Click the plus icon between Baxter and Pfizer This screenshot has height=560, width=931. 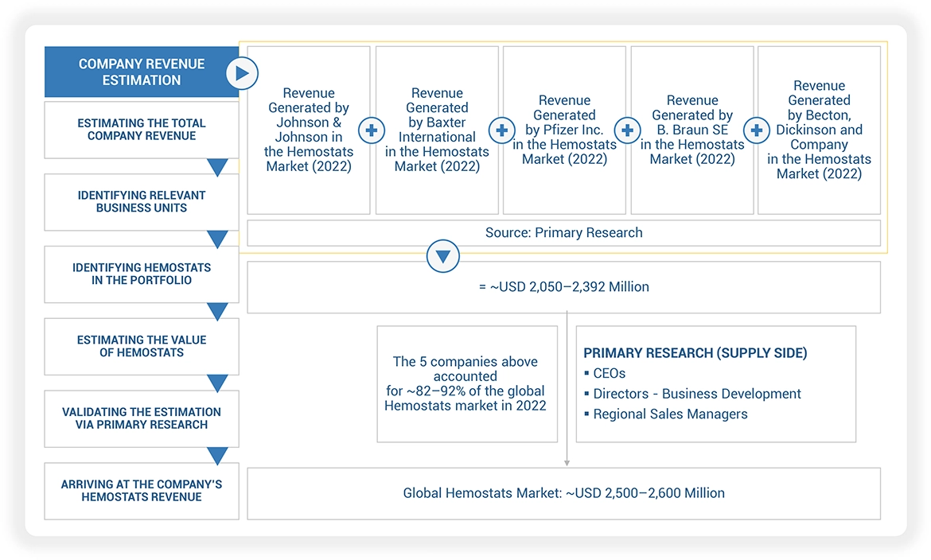(x=501, y=130)
